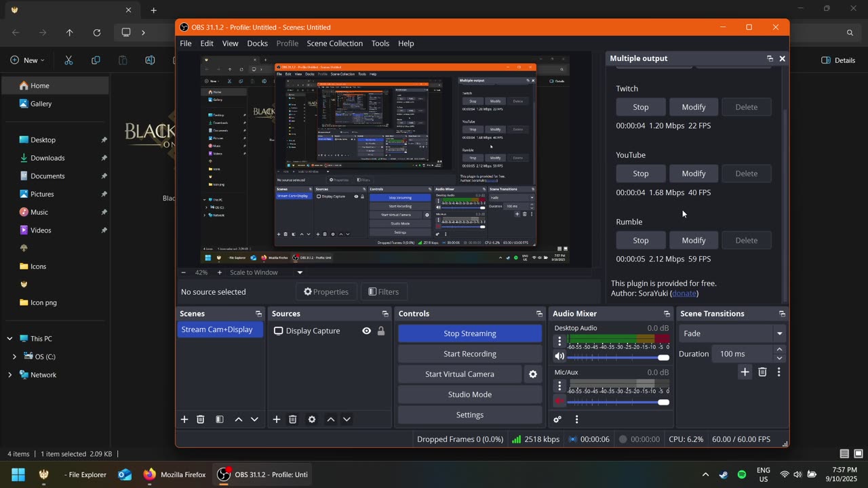Move the source up in the Sources panel
This screenshot has height=488, width=868.
[331, 420]
